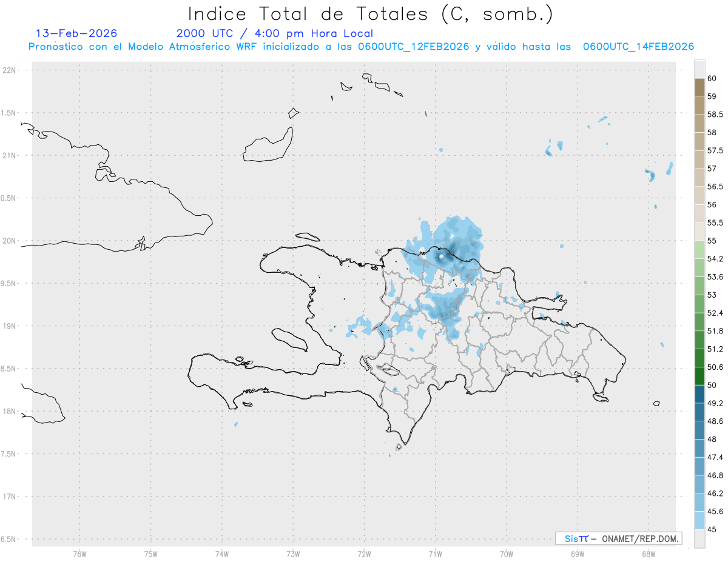Viewport: 728px width, 562px height.
Task: Click the 76W longitude label
Action: pyautogui.click(x=79, y=553)
